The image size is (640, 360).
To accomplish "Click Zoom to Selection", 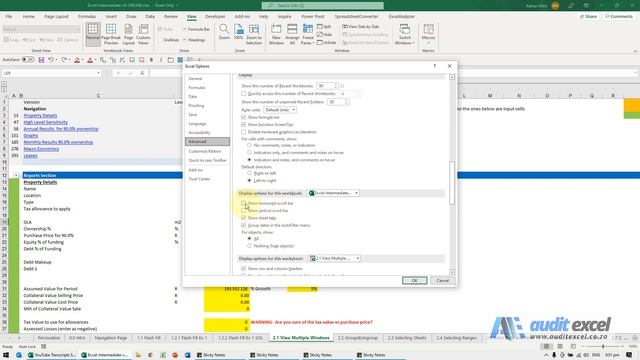I will (254, 34).
